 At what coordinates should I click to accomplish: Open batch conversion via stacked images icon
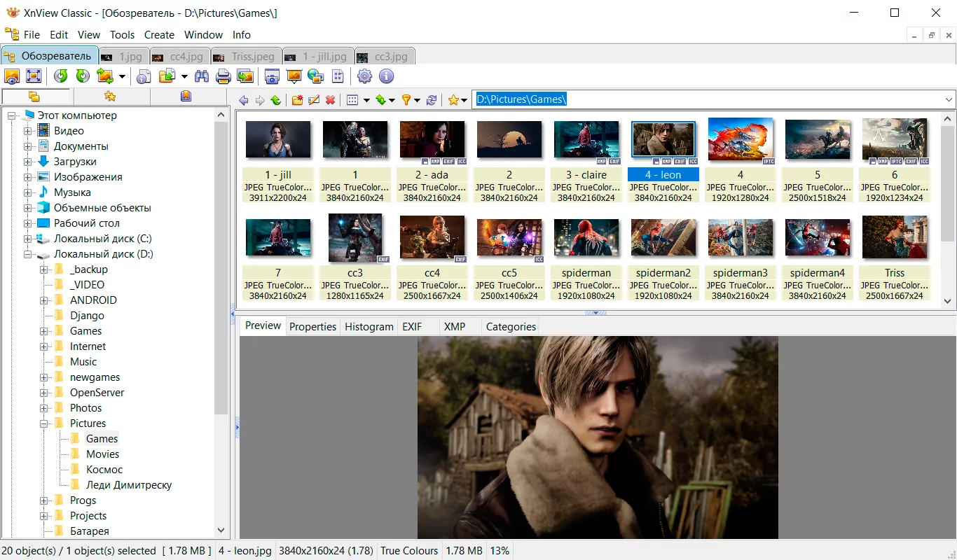[x=245, y=76]
